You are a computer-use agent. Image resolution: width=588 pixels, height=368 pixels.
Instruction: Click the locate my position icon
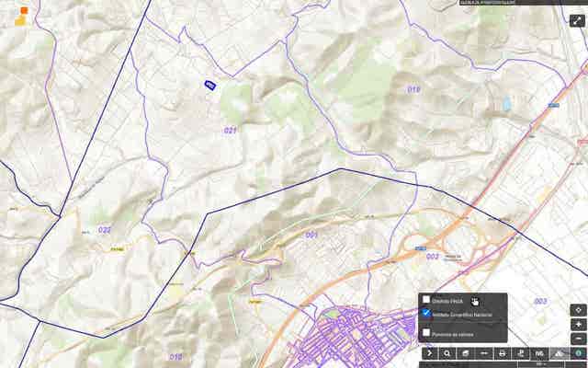coord(578,310)
